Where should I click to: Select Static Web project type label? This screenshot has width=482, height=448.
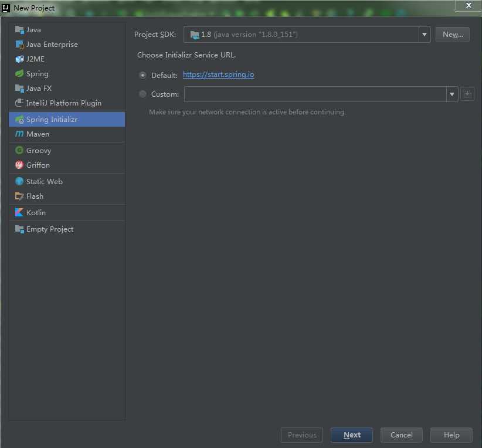[x=44, y=181]
